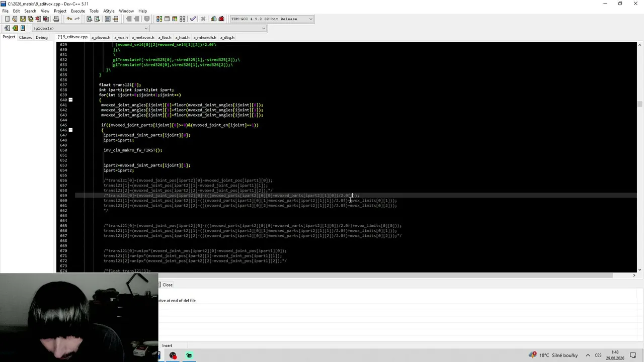Select the a_metavox.h editor tab
The image size is (644, 362).
point(143,37)
